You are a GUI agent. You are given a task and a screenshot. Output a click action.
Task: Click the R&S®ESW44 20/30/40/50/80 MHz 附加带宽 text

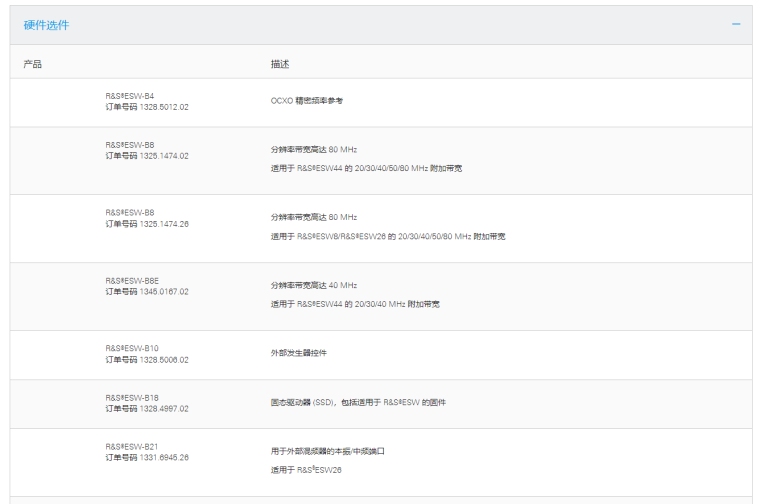coord(366,168)
